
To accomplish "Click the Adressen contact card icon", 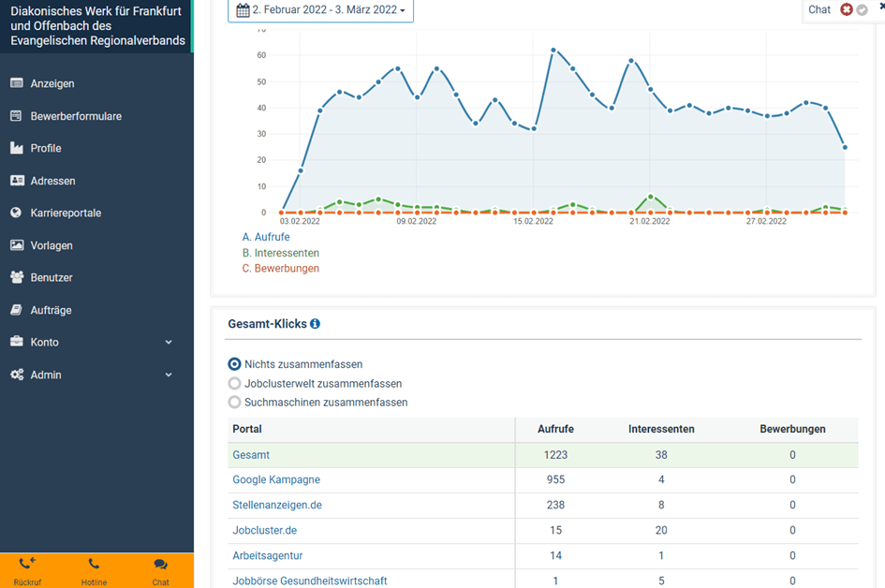I will [x=17, y=181].
